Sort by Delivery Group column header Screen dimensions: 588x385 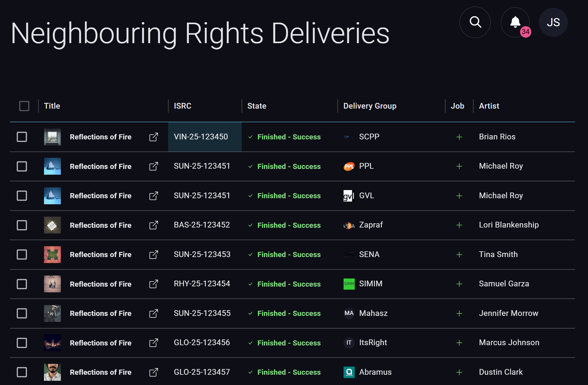370,106
